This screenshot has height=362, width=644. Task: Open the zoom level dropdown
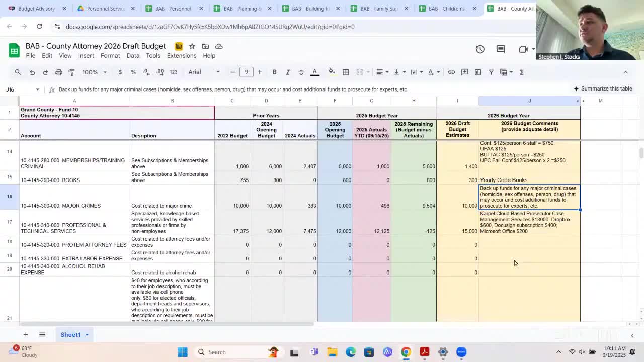point(93,72)
